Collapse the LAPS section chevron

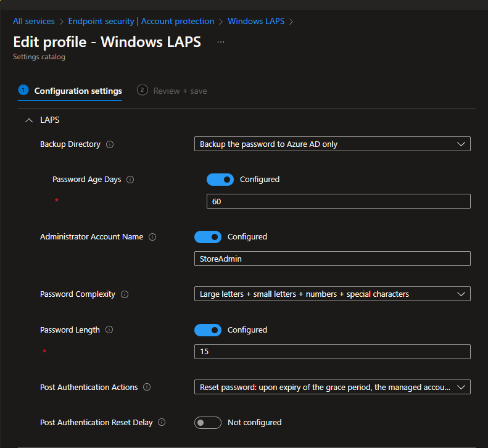tap(29, 120)
